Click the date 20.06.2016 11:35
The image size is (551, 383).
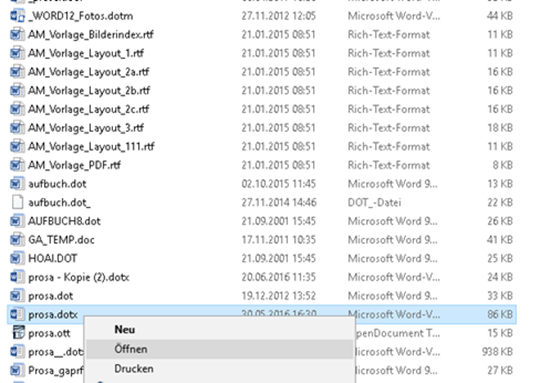(x=279, y=277)
